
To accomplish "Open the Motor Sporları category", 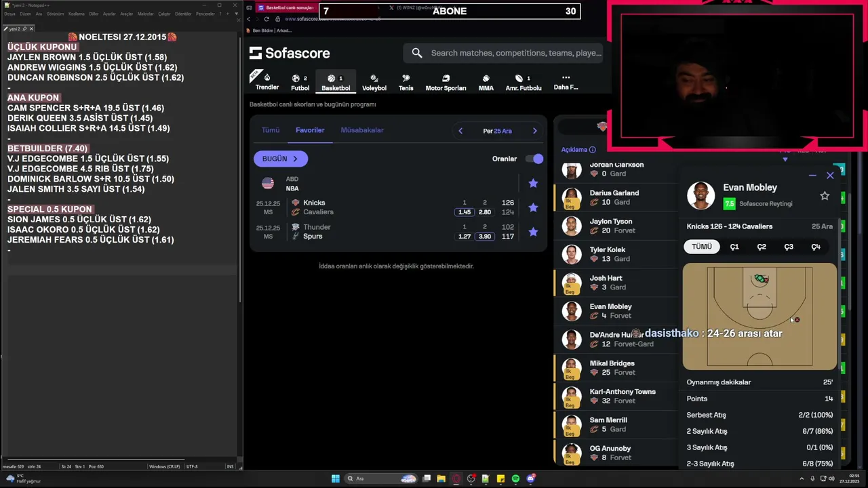I will (446, 82).
